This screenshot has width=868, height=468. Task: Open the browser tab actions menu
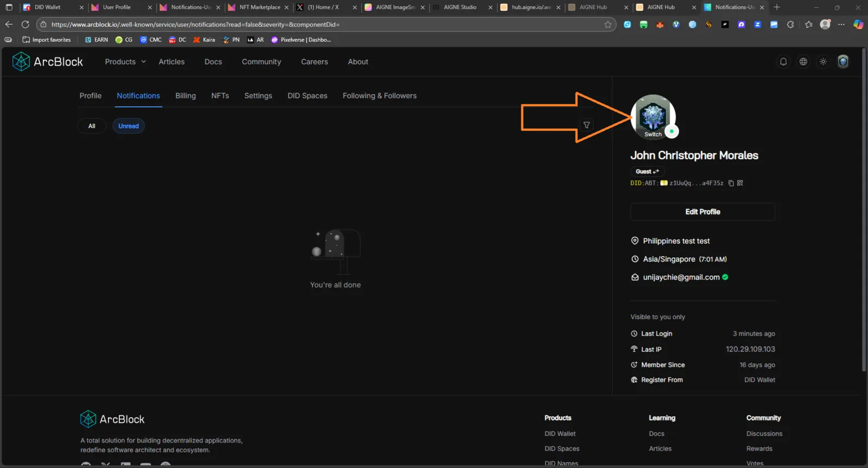click(9, 7)
